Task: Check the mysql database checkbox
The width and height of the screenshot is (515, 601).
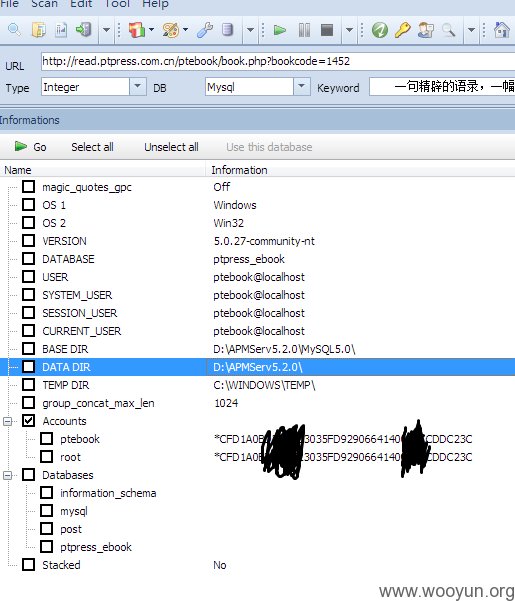Action: [x=46, y=511]
